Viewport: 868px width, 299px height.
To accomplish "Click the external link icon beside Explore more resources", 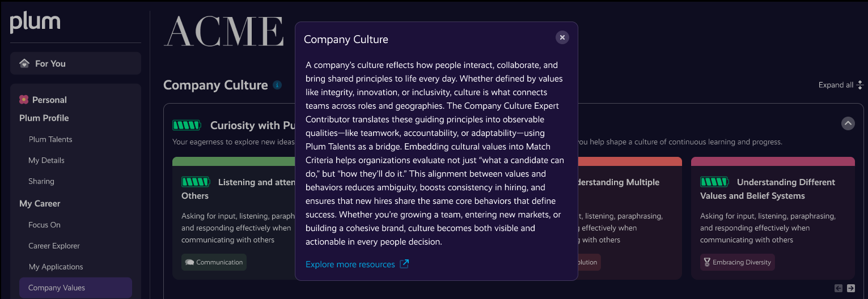I will [x=404, y=264].
